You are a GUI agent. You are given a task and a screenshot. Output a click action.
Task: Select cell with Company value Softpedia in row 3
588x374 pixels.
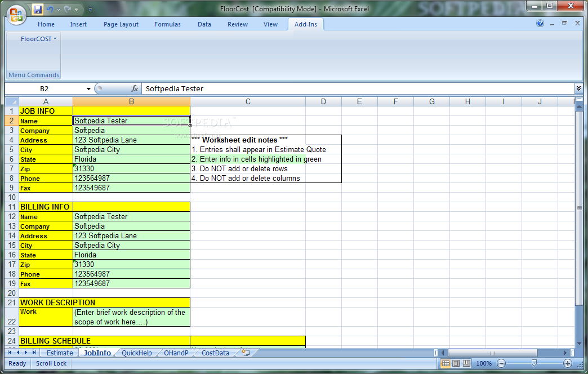pyautogui.click(x=132, y=131)
